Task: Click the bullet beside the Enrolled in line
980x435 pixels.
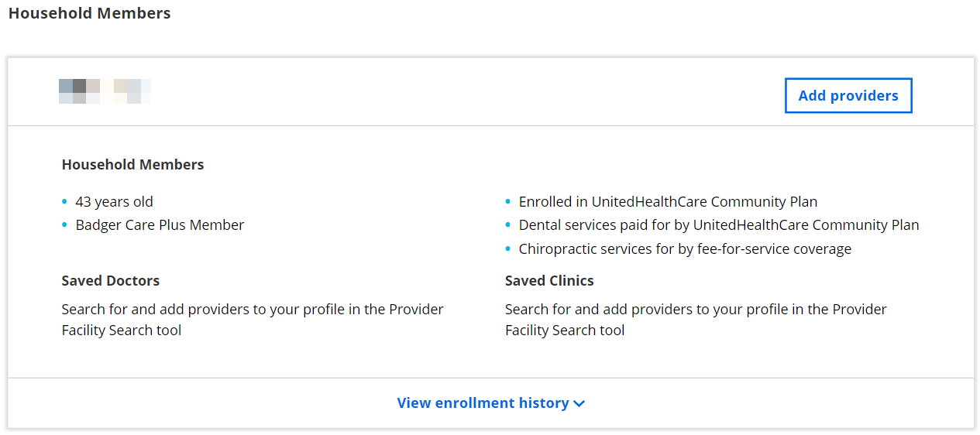Action: [x=508, y=202]
